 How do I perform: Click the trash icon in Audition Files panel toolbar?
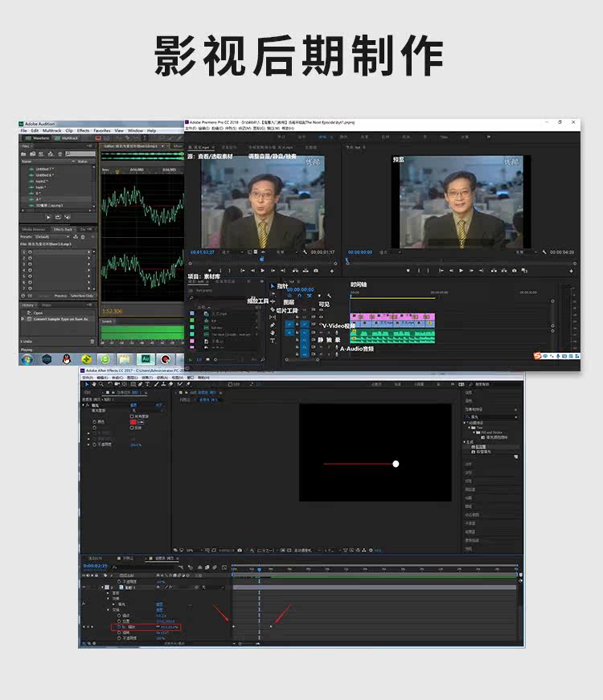(x=59, y=154)
